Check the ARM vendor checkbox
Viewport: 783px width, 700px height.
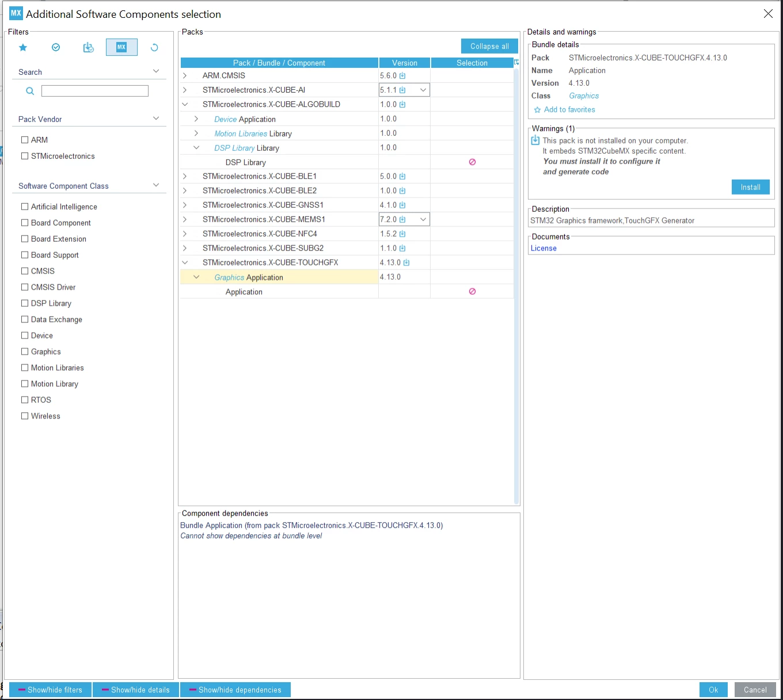tap(25, 140)
